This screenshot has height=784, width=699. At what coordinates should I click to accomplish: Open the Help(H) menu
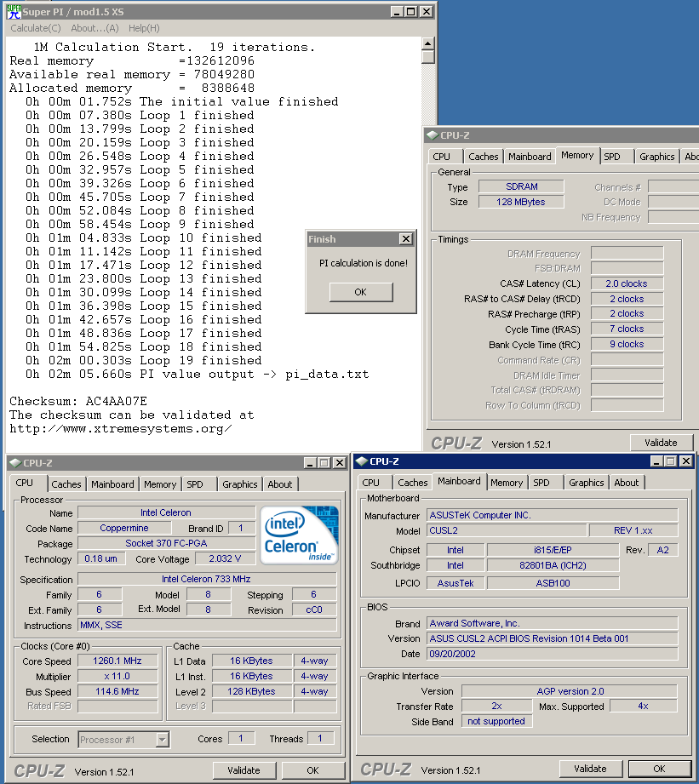pyautogui.click(x=144, y=28)
